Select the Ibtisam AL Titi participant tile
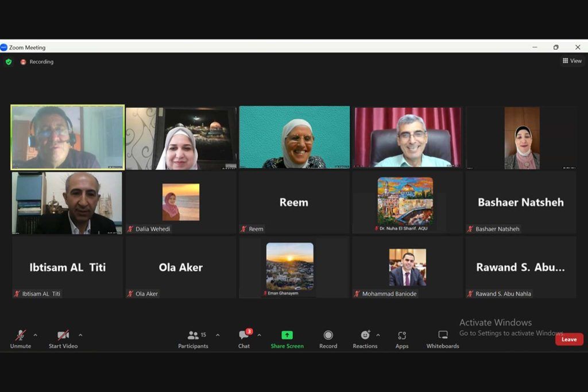Image resolution: width=588 pixels, height=392 pixels. 68,267
